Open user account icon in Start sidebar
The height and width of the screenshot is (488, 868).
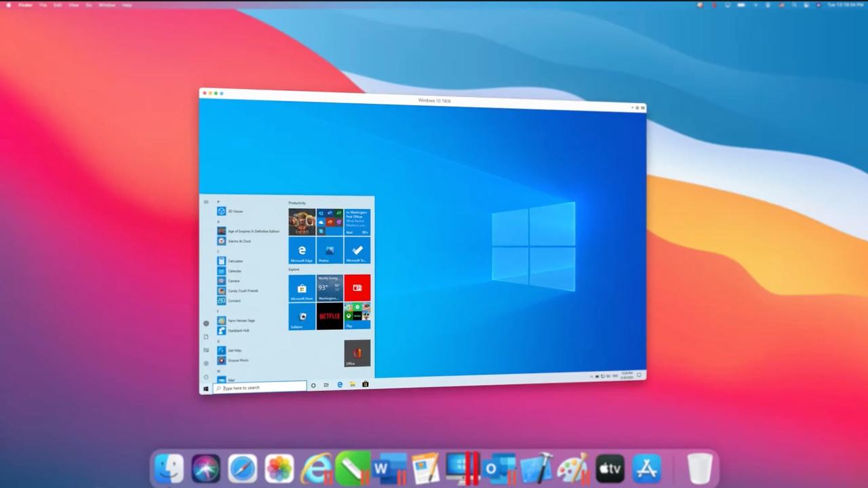coord(206,323)
